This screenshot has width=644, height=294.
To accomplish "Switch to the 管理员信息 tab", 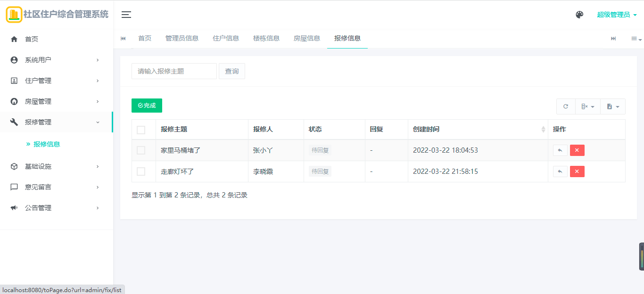I will [x=182, y=38].
